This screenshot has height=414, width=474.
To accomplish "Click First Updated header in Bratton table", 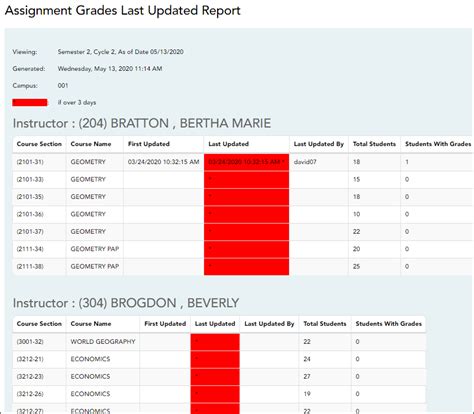I will pos(149,144).
